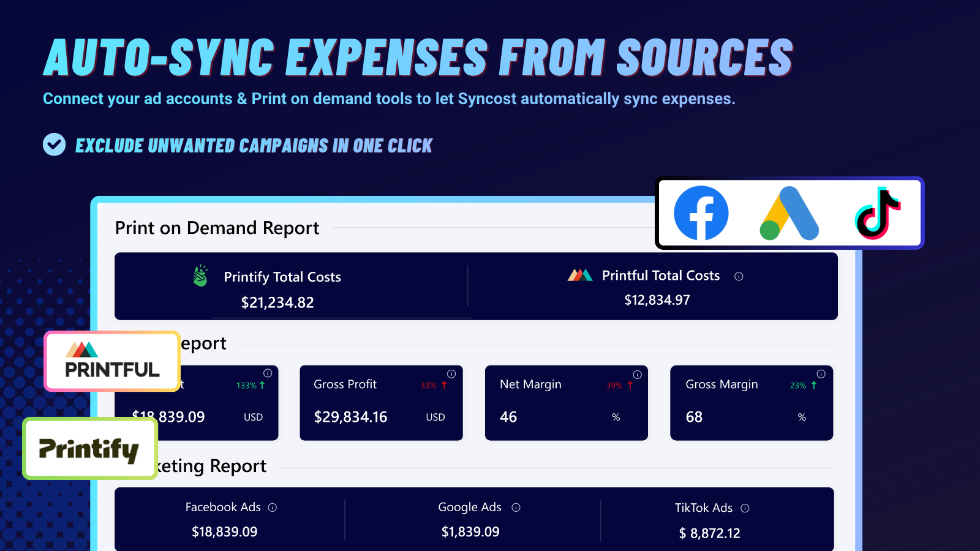
Task: Click info icon beside TikTok Ads
Action: (745, 508)
